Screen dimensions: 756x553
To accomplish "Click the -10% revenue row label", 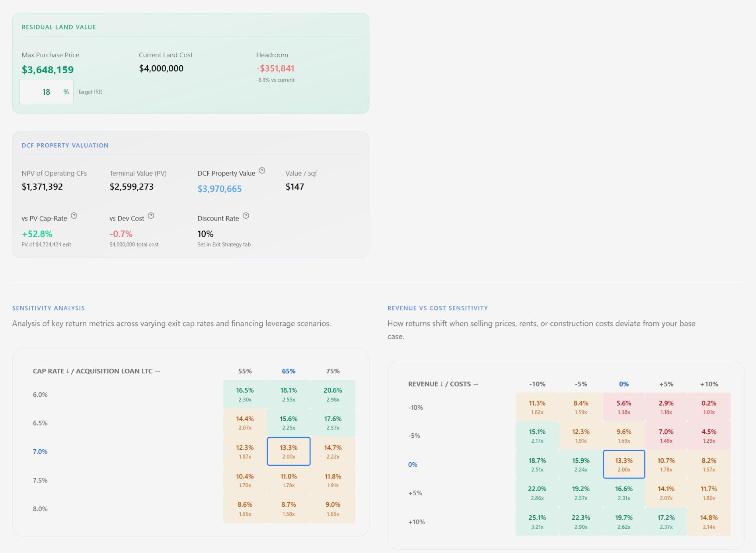I will point(415,408).
